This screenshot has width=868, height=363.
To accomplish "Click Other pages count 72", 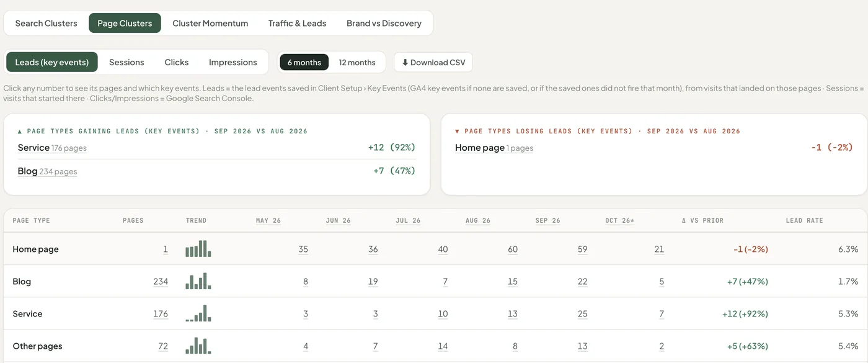I will [163, 346].
